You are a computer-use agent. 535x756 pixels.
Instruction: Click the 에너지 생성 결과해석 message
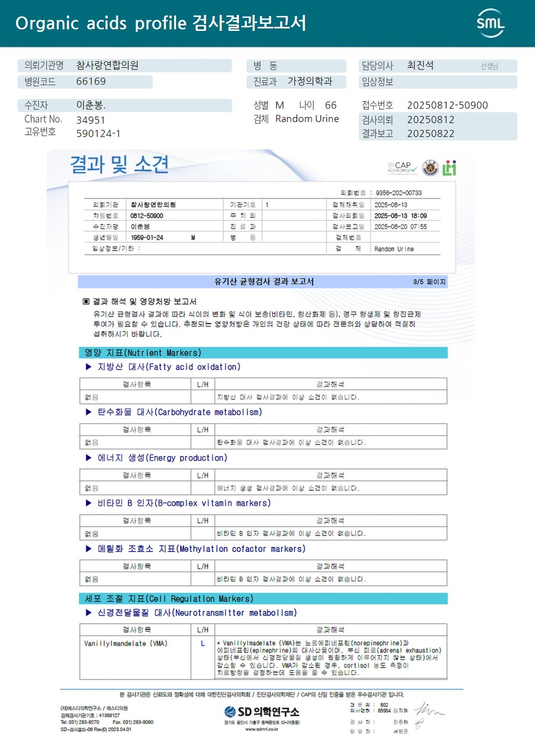click(x=288, y=488)
